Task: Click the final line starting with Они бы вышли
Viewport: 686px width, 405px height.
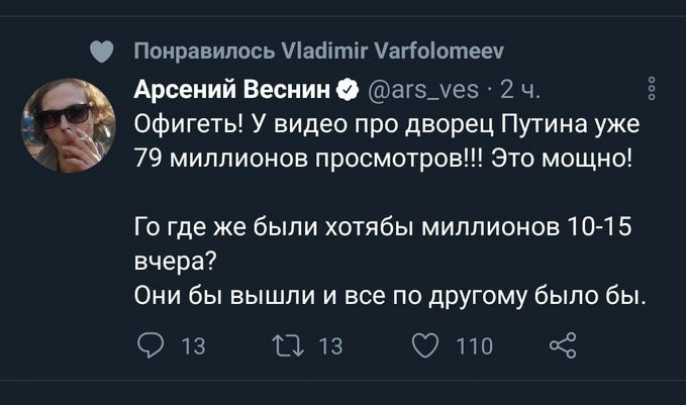Action: pyautogui.click(x=391, y=296)
